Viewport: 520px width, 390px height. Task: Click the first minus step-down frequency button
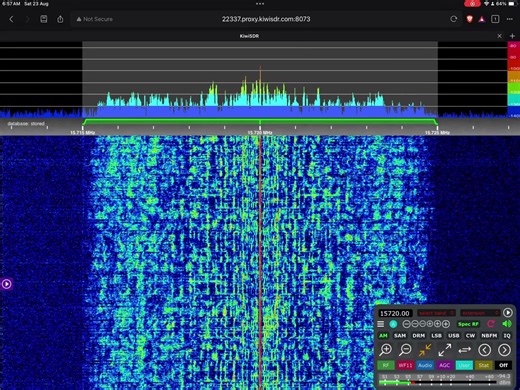point(406,324)
